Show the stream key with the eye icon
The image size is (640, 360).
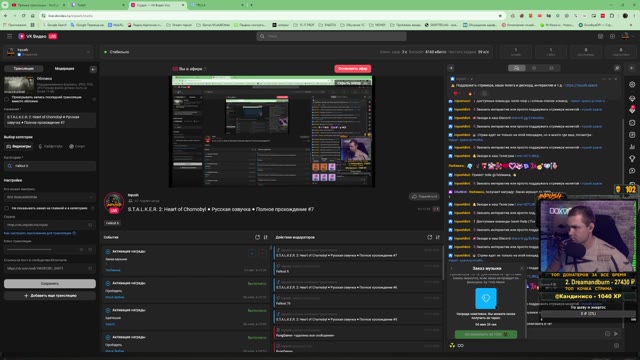pos(81,249)
